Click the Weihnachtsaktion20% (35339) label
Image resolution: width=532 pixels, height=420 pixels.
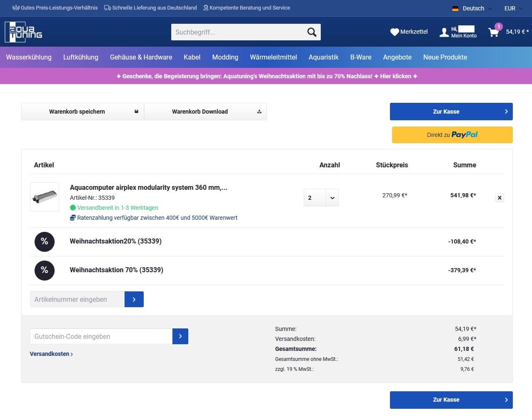point(115,241)
